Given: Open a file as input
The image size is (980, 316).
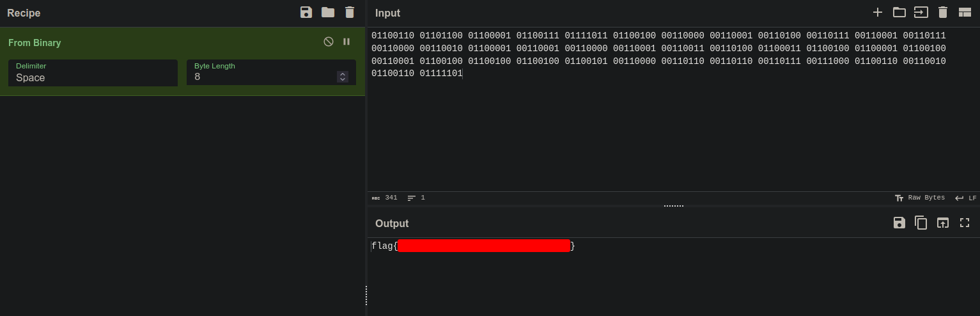Looking at the screenshot, I should [x=921, y=12].
